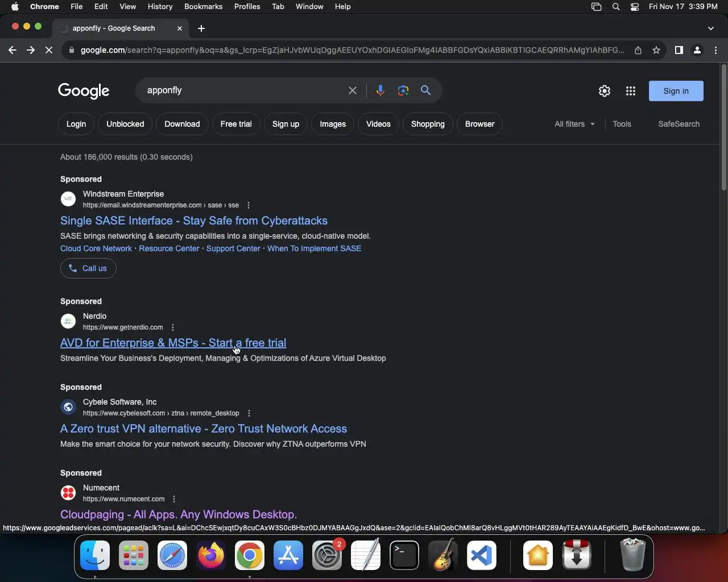Open a new tab with plus
Image resolution: width=728 pixels, height=582 pixels.
pyautogui.click(x=201, y=28)
